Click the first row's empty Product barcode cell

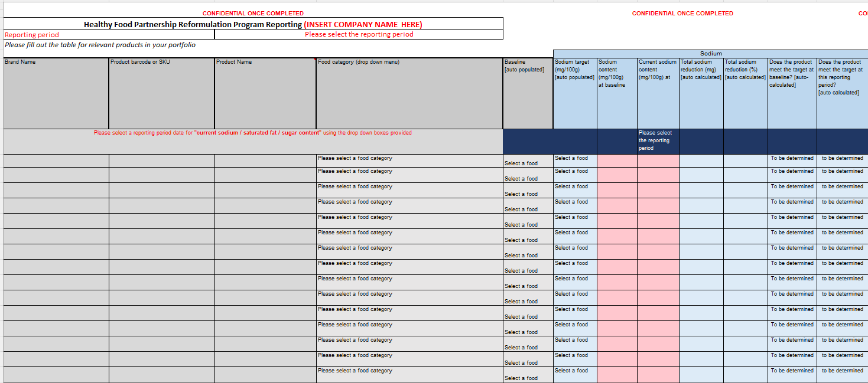pos(162,161)
